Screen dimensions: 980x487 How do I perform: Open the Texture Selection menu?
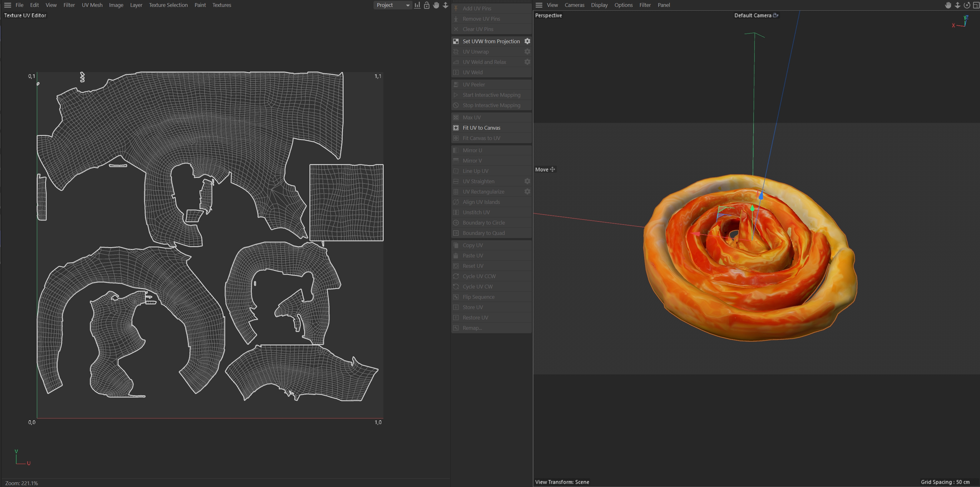pyautogui.click(x=168, y=5)
